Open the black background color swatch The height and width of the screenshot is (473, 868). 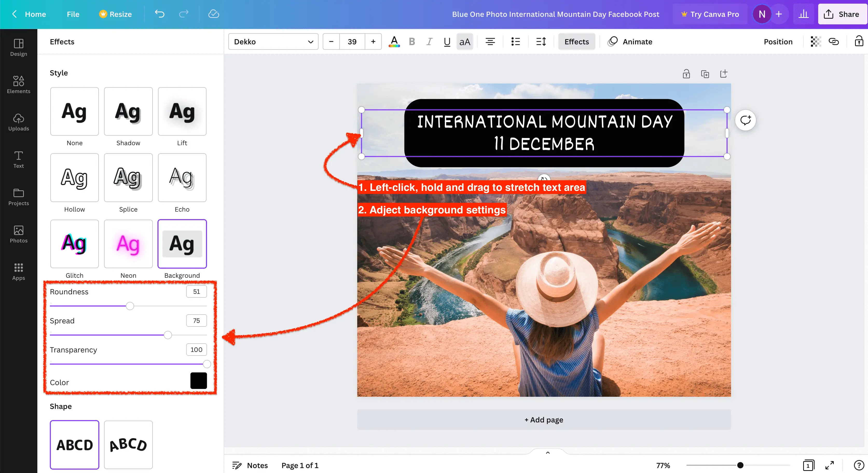(198, 381)
